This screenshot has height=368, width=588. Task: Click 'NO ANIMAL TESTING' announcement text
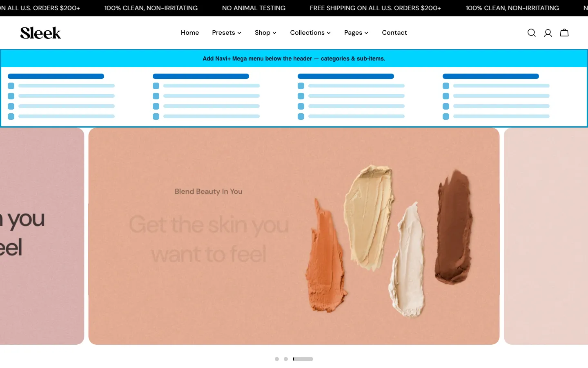(x=254, y=8)
